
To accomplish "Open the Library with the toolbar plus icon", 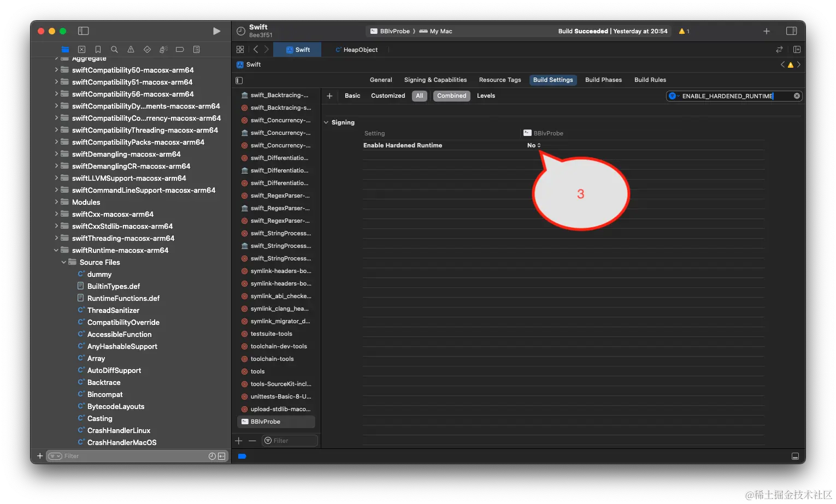I will pos(767,31).
